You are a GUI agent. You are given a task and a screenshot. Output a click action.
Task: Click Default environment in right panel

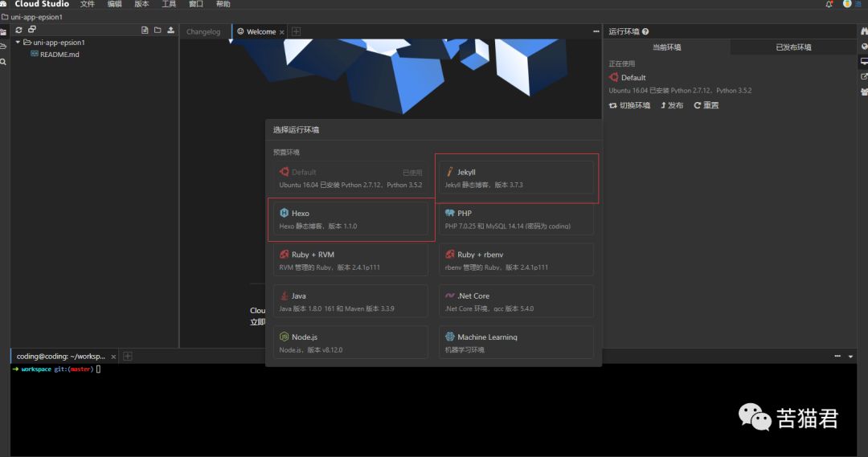coord(627,77)
